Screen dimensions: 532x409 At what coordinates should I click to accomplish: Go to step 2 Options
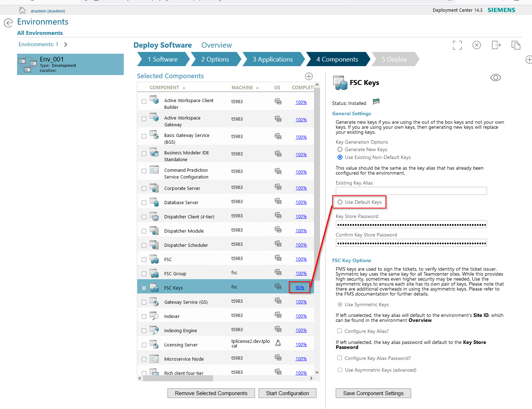(x=215, y=59)
